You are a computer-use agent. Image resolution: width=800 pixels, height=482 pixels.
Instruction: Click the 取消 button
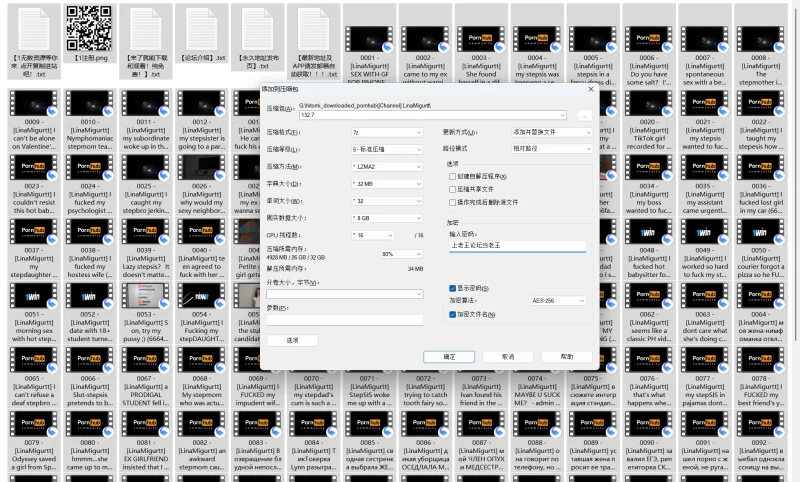[507, 357]
